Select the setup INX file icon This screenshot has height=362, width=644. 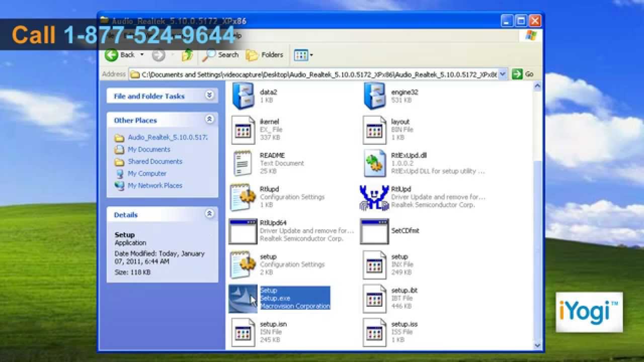click(x=374, y=264)
